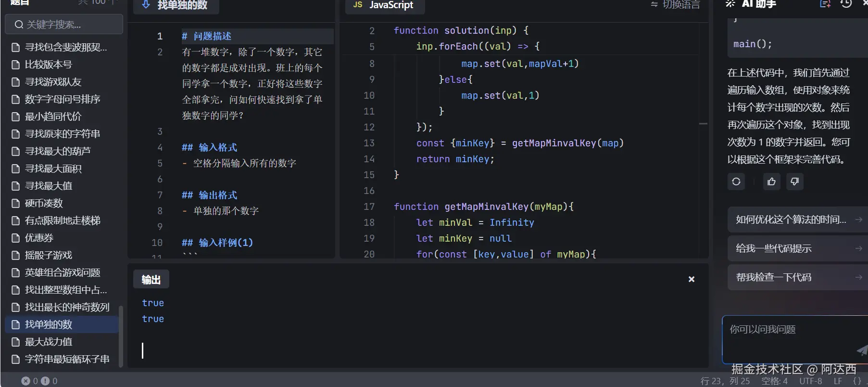Give a thumbs down to AI answer
Screen dimensions: 868x387
794,181
